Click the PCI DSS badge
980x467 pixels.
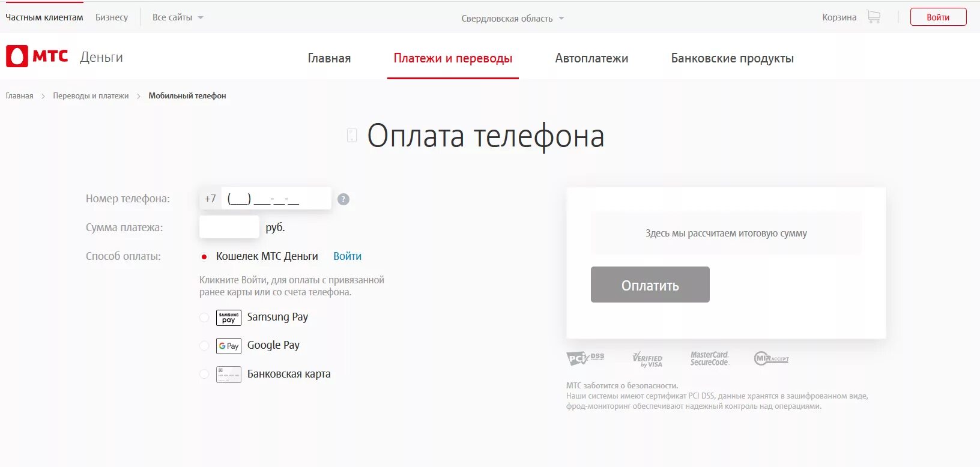pyautogui.click(x=585, y=358)
